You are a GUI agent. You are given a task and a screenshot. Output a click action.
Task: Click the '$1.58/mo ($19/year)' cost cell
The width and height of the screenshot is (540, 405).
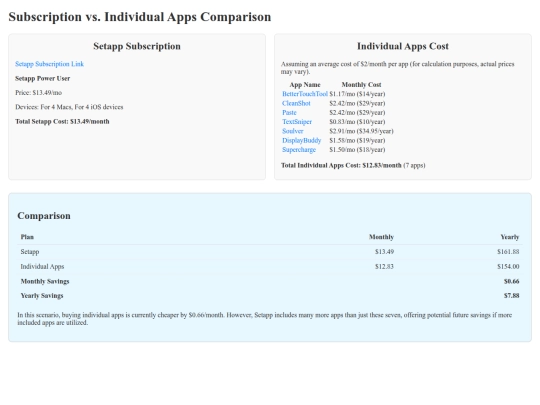tap(357, 140)
